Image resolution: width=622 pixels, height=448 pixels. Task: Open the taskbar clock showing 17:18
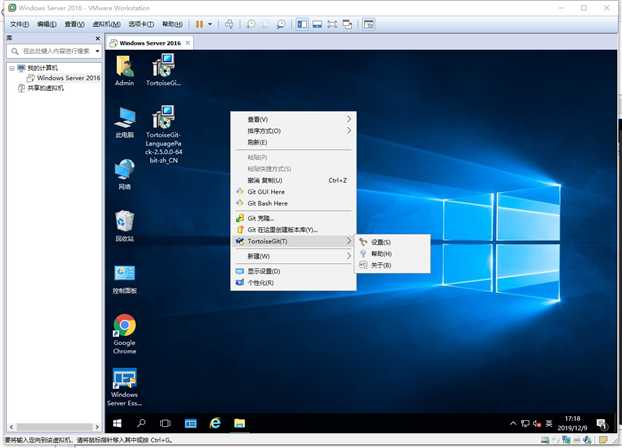[572, 423]
